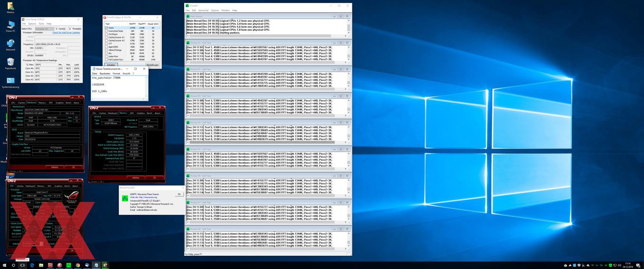
Task: Click the Einstellungen button in Prime95 Helper
Action: (152, 65)
